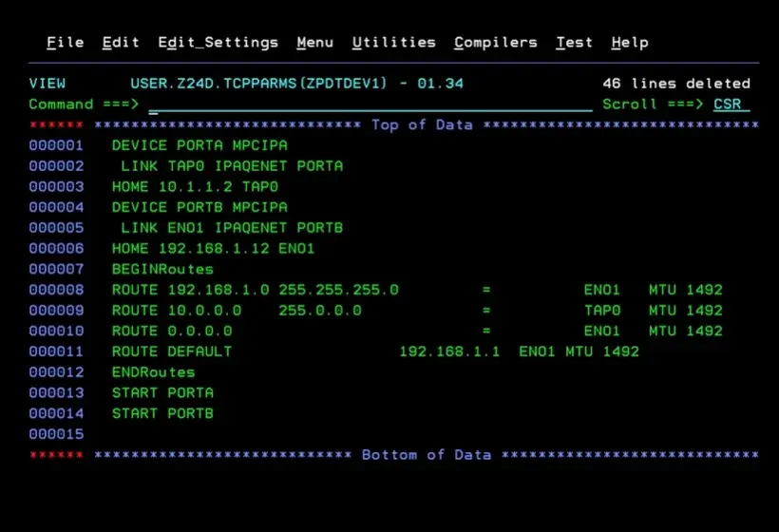Click line number 000006
This screenshot has width=779, height=532.
tap(56, 248)
